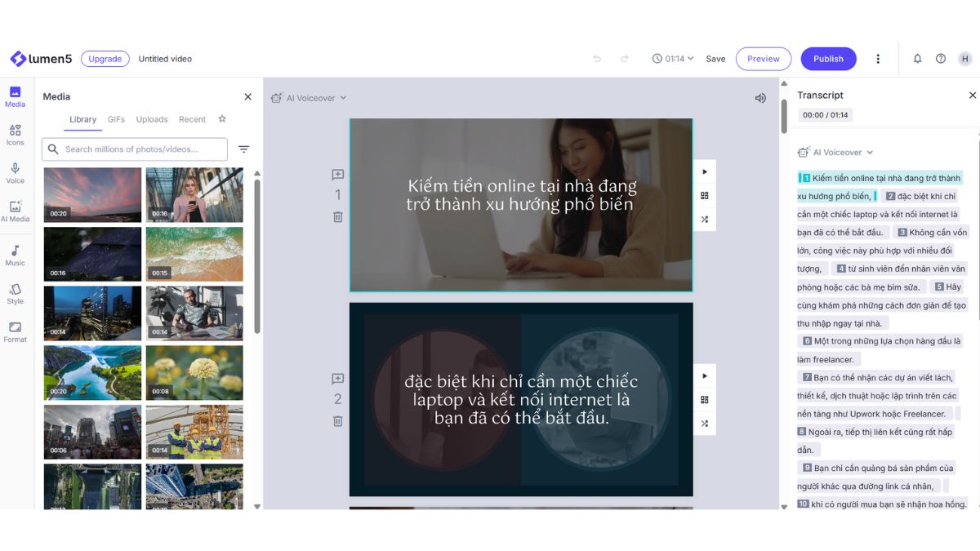Expand AI Voiceover dropdown in Transcript panel
Screen dimensions: 980x551
tap(835, 153)
